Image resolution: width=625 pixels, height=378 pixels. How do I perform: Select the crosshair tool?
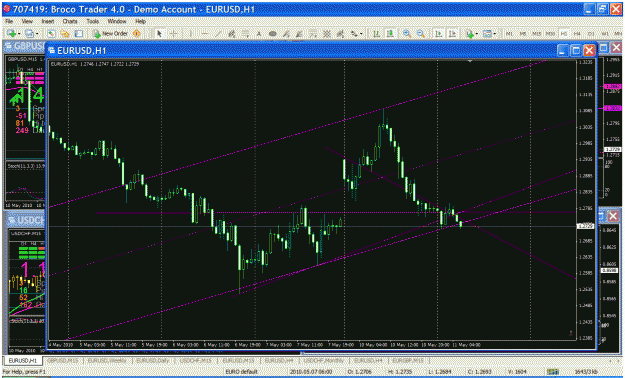pyautogui.click(x=173, y=33)
